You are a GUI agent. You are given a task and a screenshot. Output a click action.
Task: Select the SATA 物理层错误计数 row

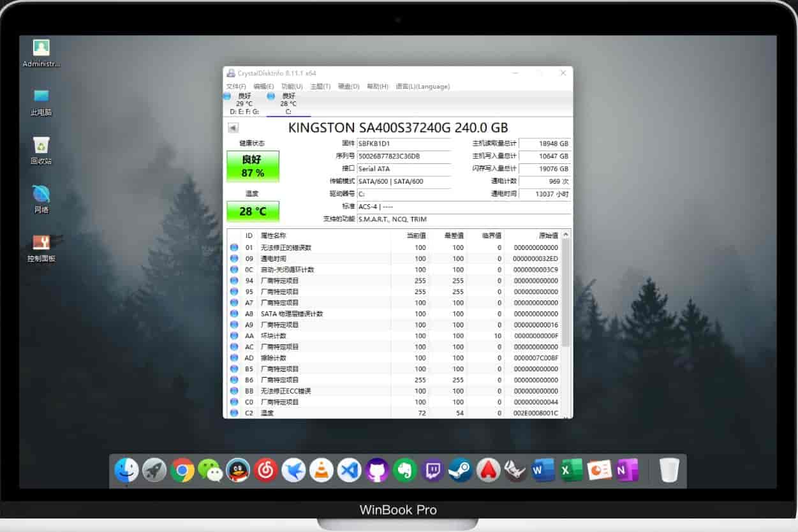(394, 314)
